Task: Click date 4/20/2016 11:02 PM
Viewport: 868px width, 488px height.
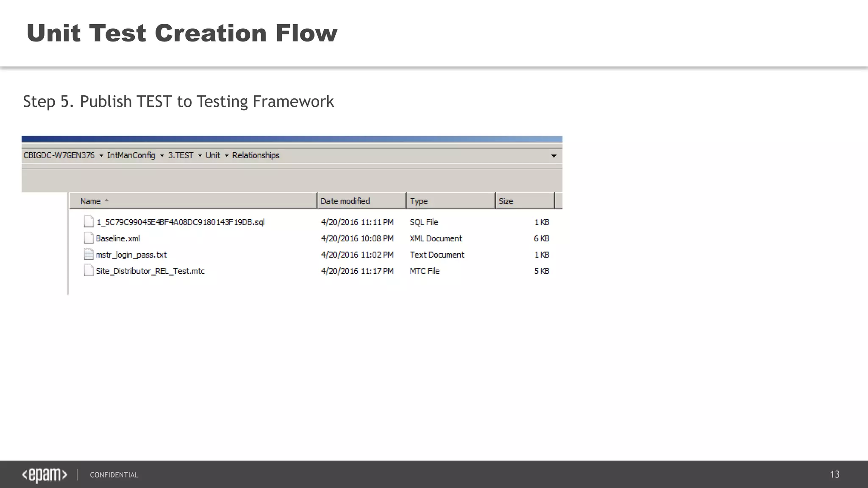Action: coord(357,255)
